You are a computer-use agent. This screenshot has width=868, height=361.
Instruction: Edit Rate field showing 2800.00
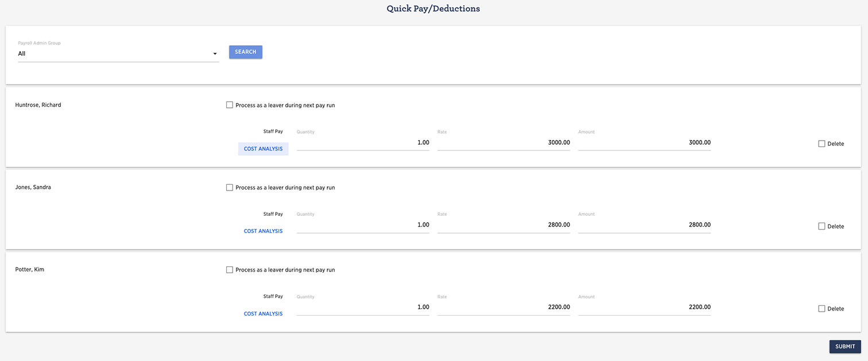point(503,225)
